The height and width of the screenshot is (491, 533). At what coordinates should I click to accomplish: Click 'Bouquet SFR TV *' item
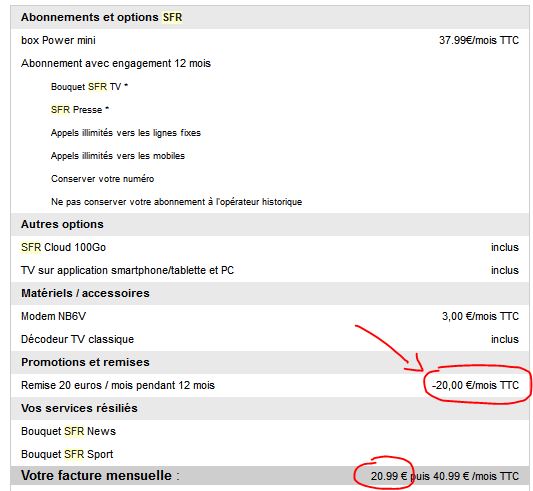point(89,86)
